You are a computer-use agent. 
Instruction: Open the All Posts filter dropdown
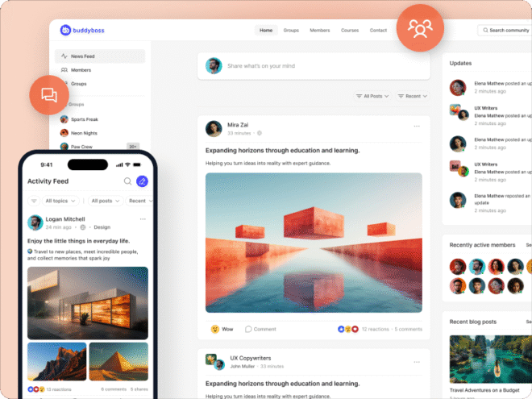372,96
